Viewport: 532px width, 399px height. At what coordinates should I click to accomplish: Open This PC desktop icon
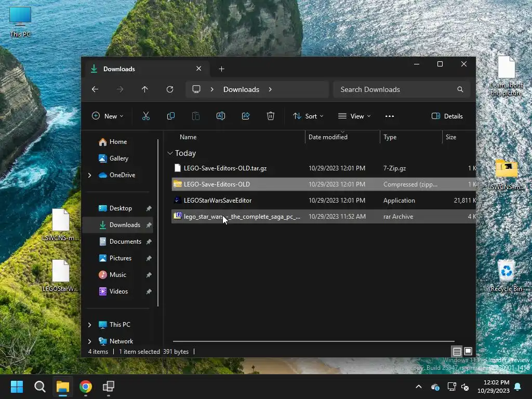point(20,22)
